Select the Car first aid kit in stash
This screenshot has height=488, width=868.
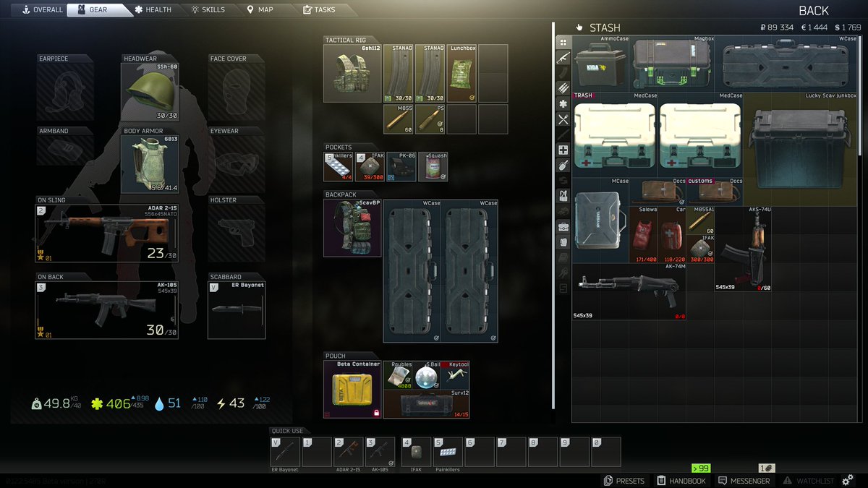pos(672,234)
